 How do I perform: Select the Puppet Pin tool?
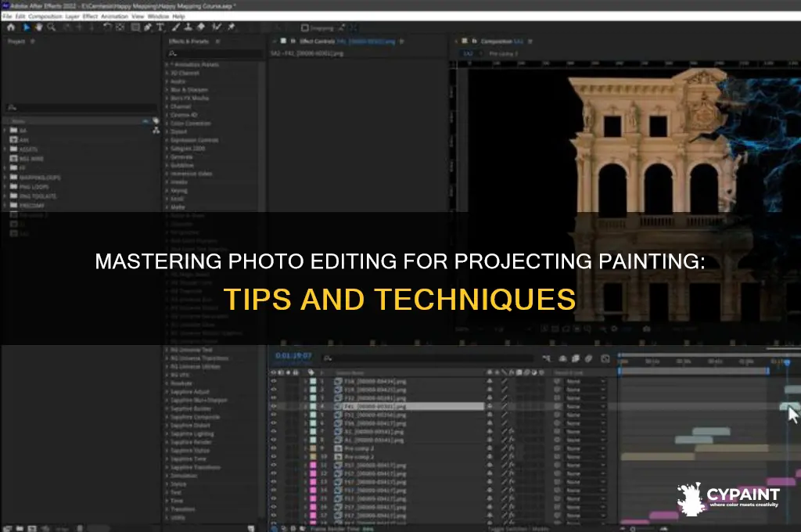click(231, 27)
